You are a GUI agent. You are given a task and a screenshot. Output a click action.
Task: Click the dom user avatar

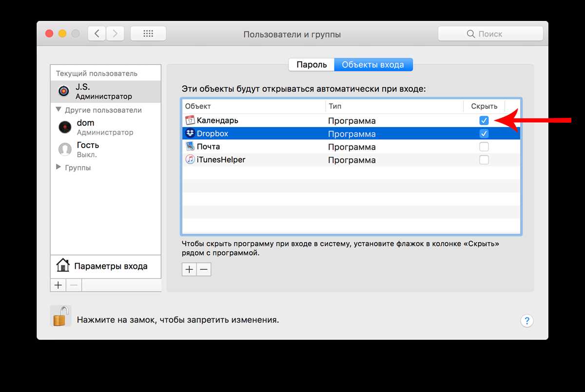[x=64, y=127]
